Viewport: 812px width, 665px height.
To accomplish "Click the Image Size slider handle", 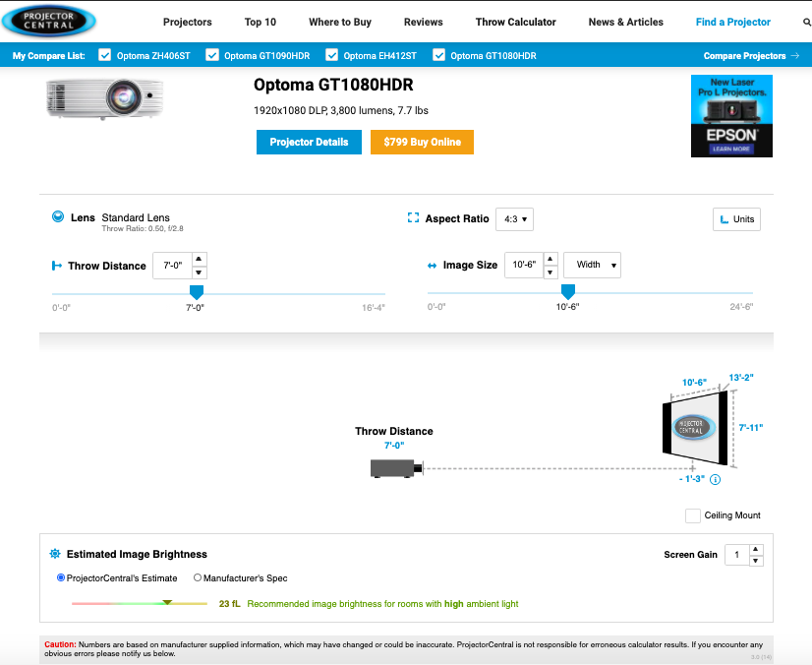I will (568, 291).
